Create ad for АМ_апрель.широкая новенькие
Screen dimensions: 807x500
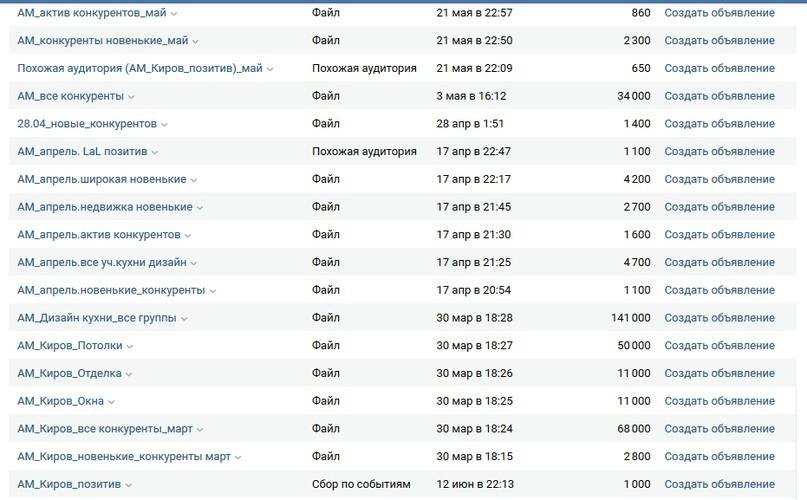coord(719,179)
